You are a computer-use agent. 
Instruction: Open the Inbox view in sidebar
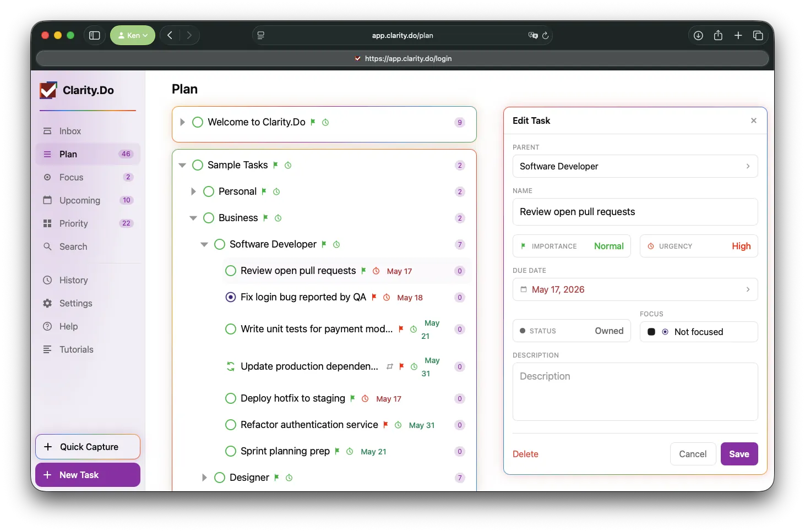tap(88, 131)
